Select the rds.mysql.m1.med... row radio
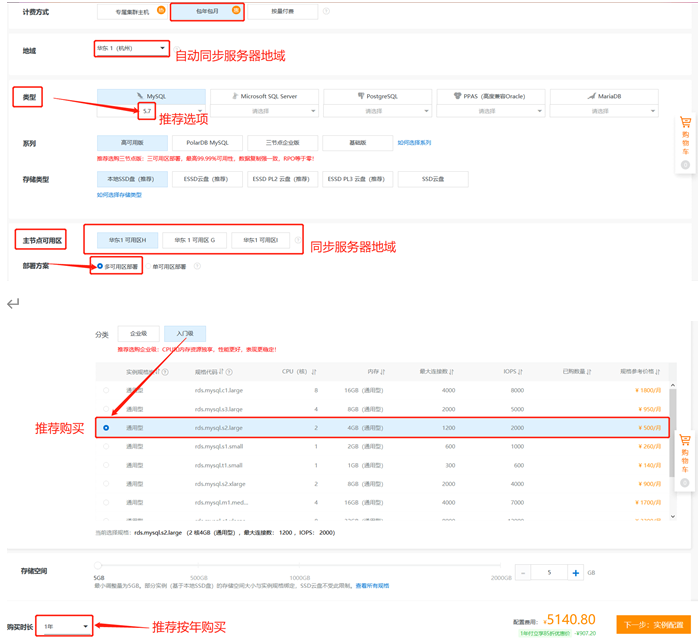698x640 pixels. (106, 502)
